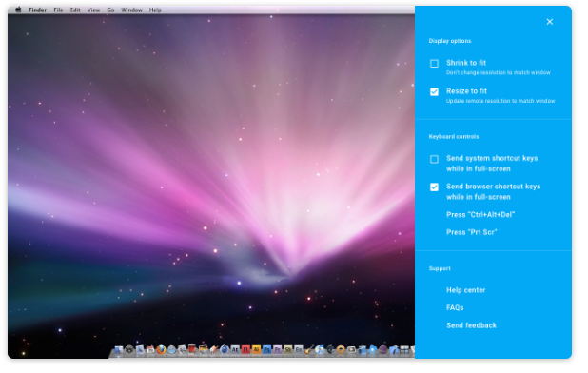Enable Send system shortcut keys checkbox
The height and width of the screenshot is (373, 588).
point(434,159)
